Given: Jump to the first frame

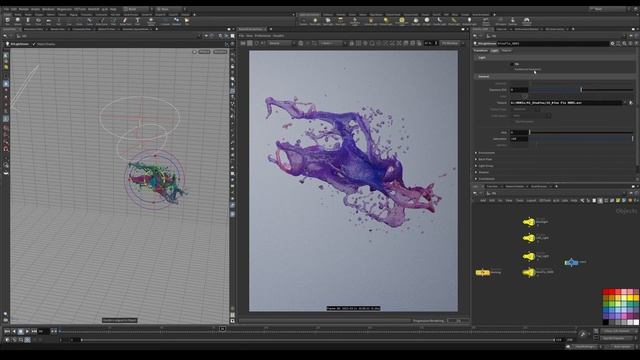Looking at the screenshot, I should [x=7, y=331].
